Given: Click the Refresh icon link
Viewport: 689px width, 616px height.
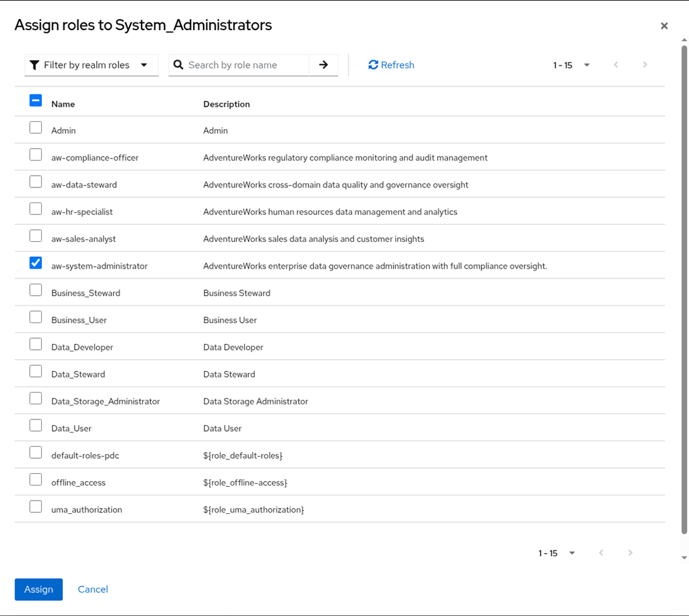Looking at the screenshot, I should [x=391, y=65].
